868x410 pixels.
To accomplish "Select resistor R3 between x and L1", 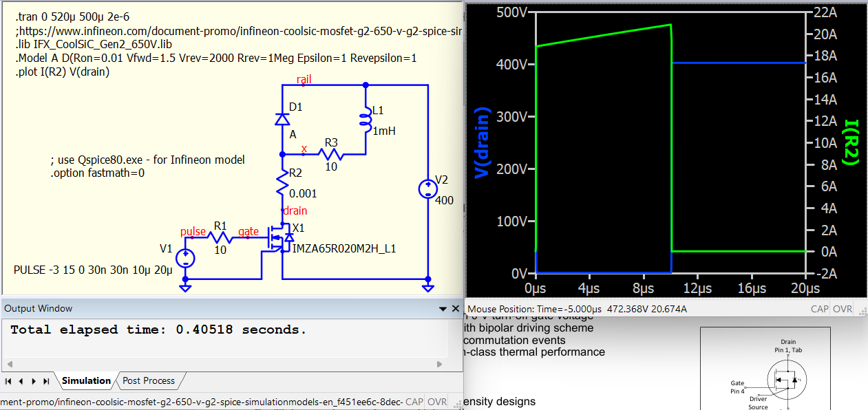I will [331, 154].
